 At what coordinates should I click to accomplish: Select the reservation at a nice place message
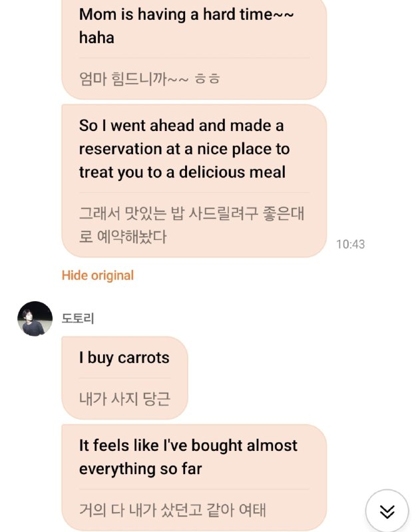194,181
